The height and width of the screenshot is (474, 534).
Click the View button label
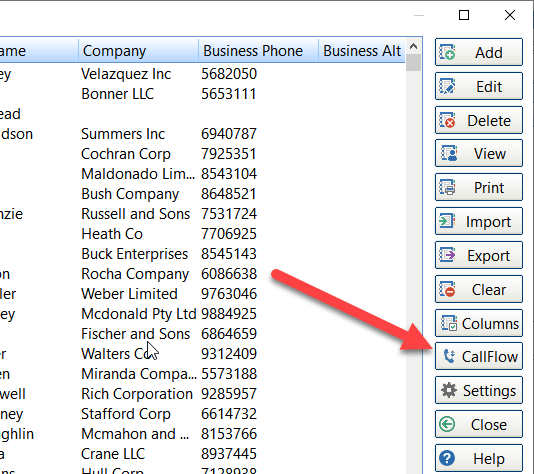[x=490, y=154]
